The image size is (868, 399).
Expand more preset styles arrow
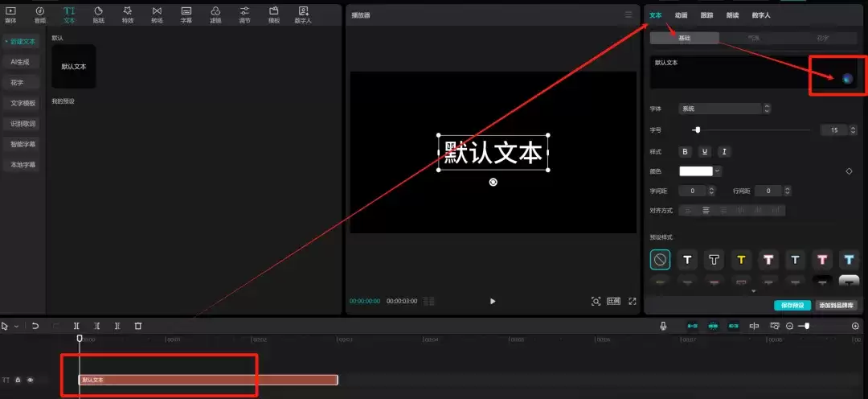point(753,290)
